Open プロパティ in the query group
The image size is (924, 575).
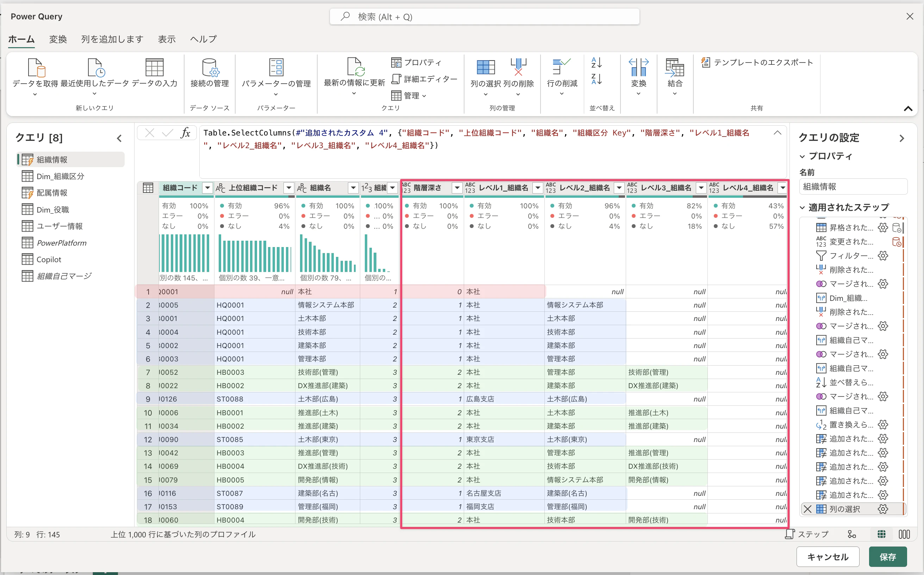point(416,62)
